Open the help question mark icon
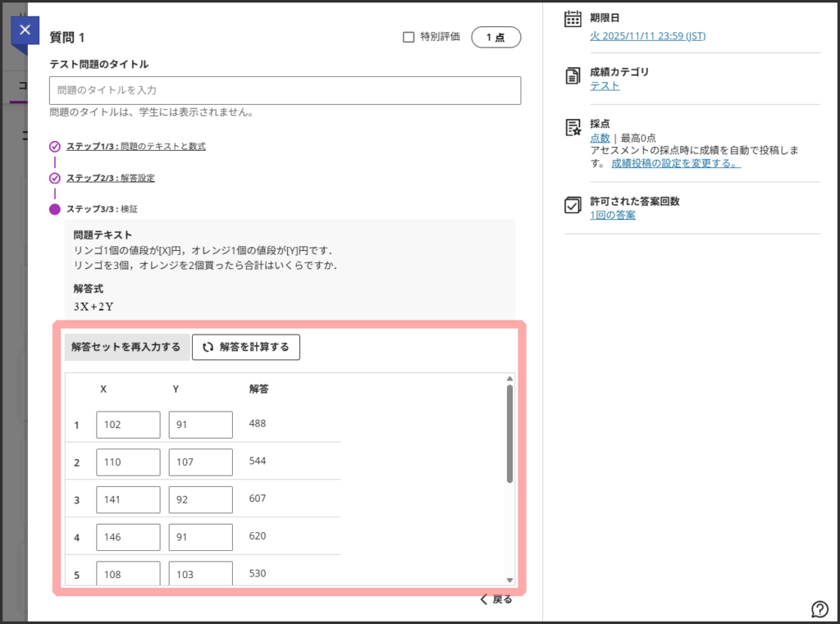Image resolution: width=840 pixels, height=624 pixels. pyautogui.click(x=819, y=608)
